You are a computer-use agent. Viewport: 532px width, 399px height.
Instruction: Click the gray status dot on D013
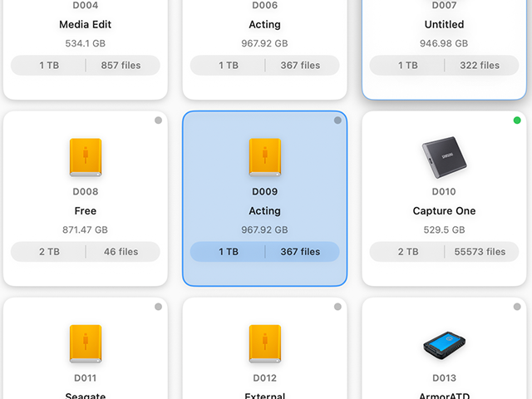517,307
